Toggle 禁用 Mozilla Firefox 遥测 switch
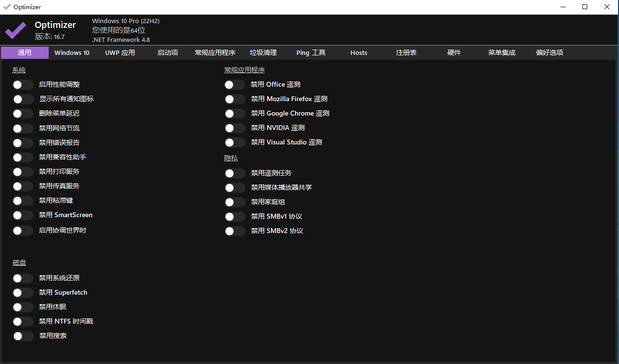The image size is (619, 364). coord(235,99)
